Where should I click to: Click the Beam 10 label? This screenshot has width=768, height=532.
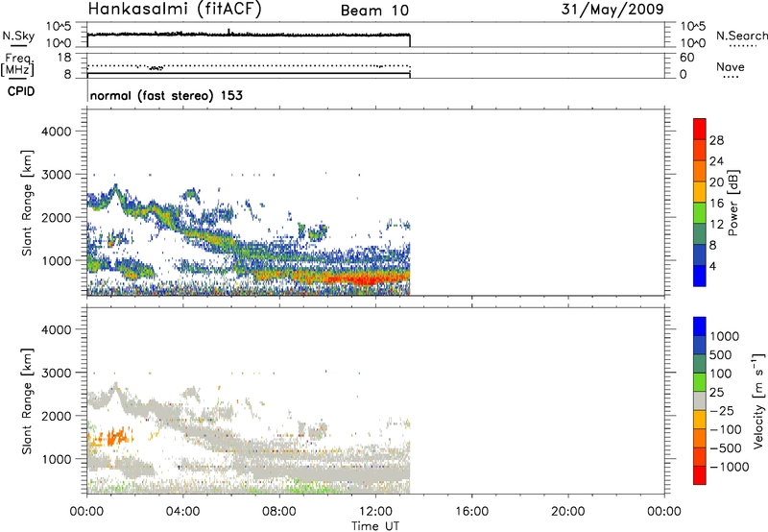click(374, 11)
